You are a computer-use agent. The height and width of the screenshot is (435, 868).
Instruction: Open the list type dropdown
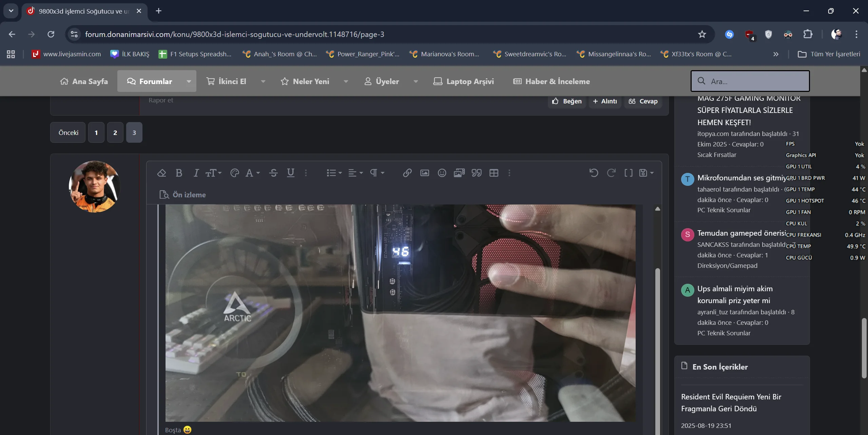click(334, 173)
